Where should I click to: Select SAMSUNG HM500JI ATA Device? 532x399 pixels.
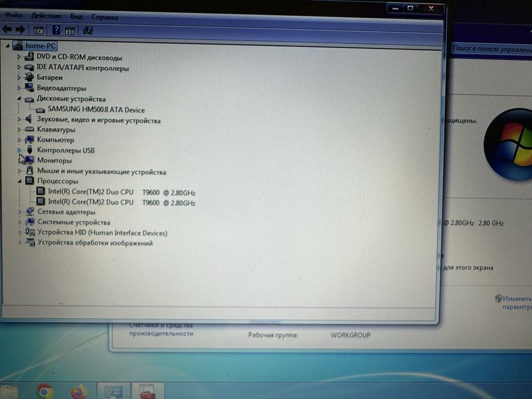click(96, 109)
